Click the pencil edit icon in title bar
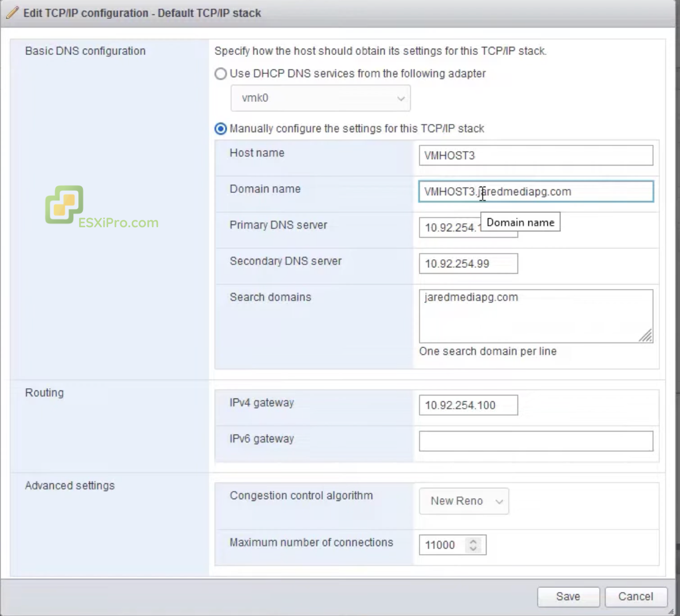This screenshot has height=616, width=680. pos(11,13)
